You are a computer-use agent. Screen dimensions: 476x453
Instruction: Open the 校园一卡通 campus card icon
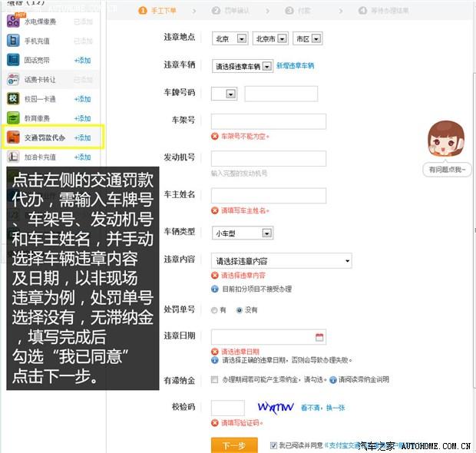point(13,98)
